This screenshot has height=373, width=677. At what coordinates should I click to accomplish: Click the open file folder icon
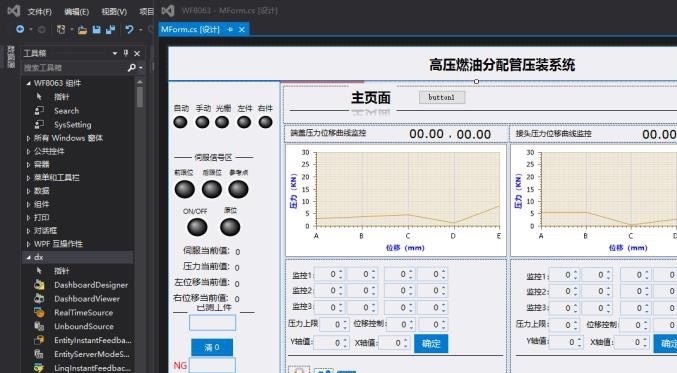[82, 29]
